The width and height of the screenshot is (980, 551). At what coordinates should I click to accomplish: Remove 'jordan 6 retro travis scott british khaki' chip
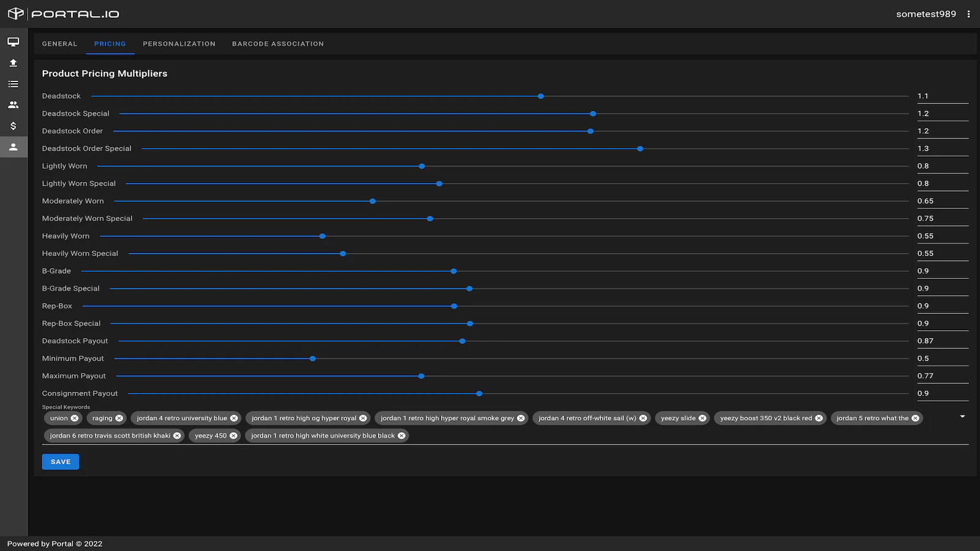[177, 436]
